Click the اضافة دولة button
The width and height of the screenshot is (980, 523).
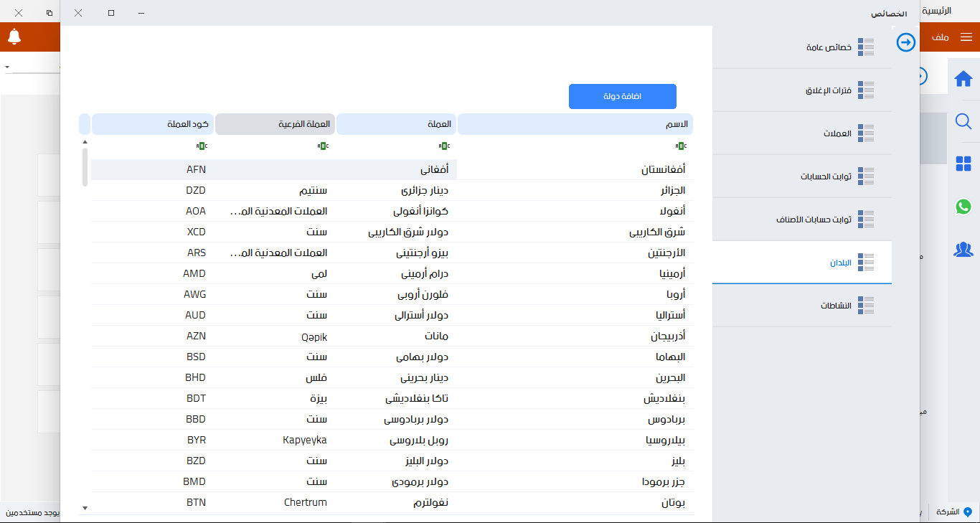pos(622,96)
